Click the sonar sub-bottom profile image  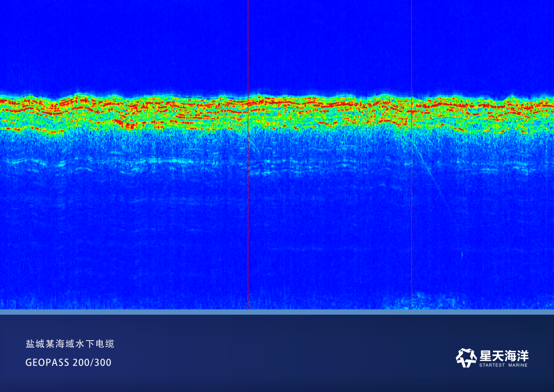point(277,155)
